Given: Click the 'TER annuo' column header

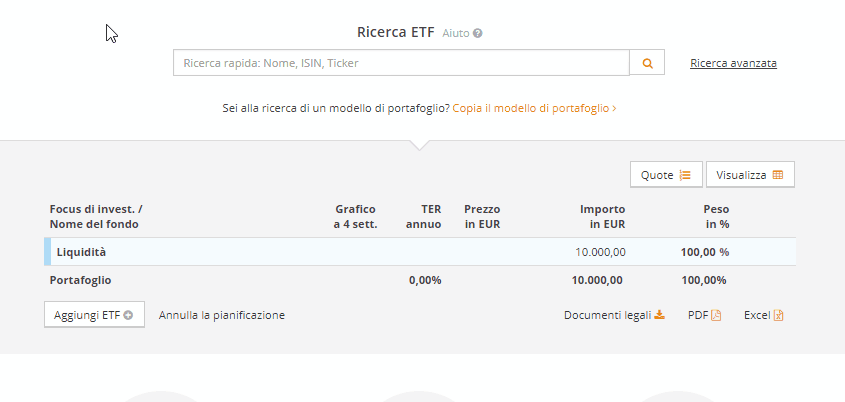Looking at the screenshot, I should [x=424, y=216].
